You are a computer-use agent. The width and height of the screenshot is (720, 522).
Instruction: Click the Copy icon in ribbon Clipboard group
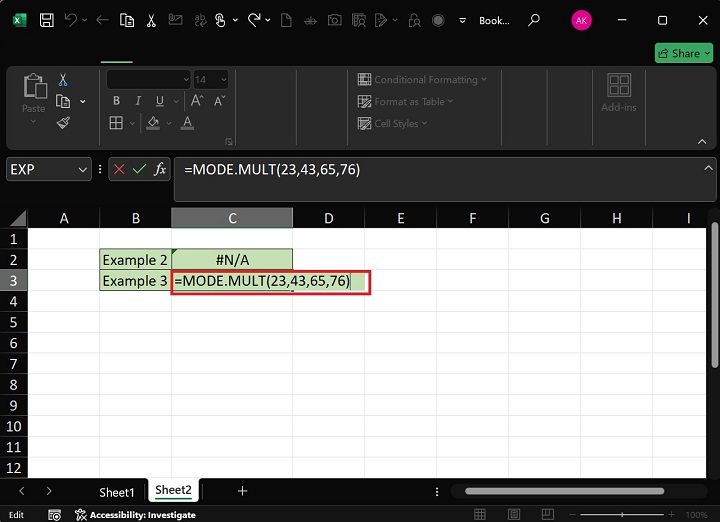pyautogui.click(x=63, y=101)
